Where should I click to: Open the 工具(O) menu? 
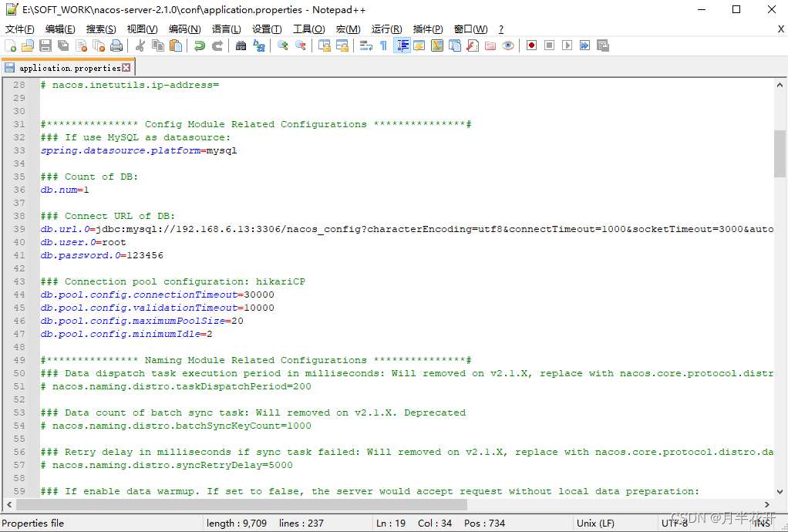click(309, 29)
